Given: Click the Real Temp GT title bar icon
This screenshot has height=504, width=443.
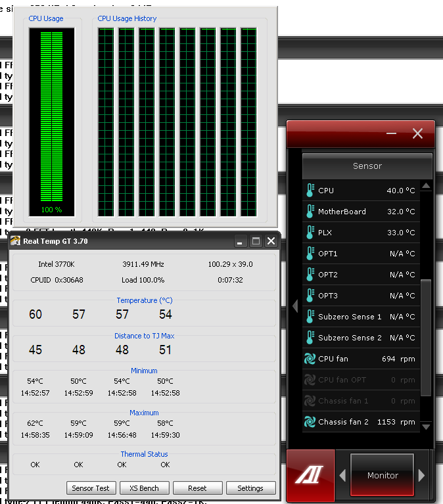Looking at the screenshot, I should click(15, 241).
